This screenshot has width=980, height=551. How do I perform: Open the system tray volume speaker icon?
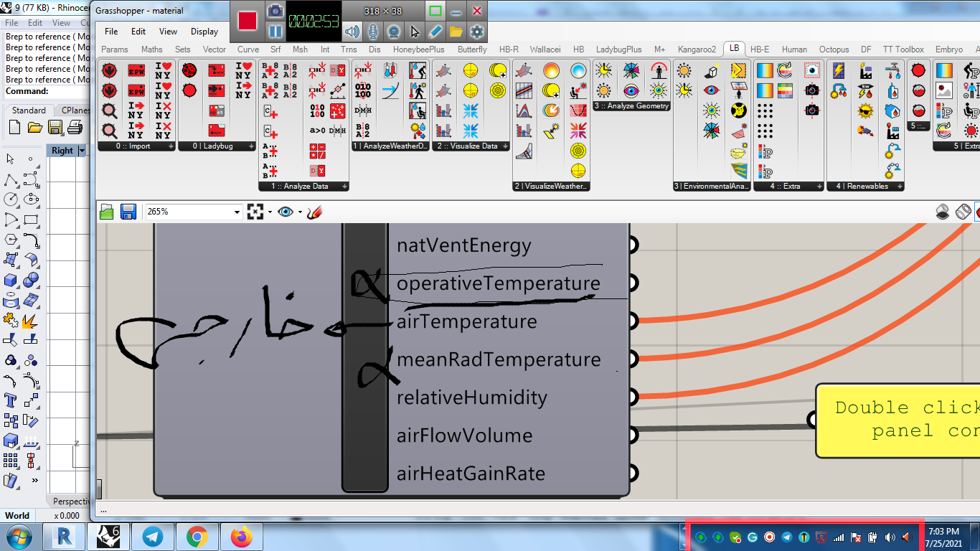tap(890, 537)
